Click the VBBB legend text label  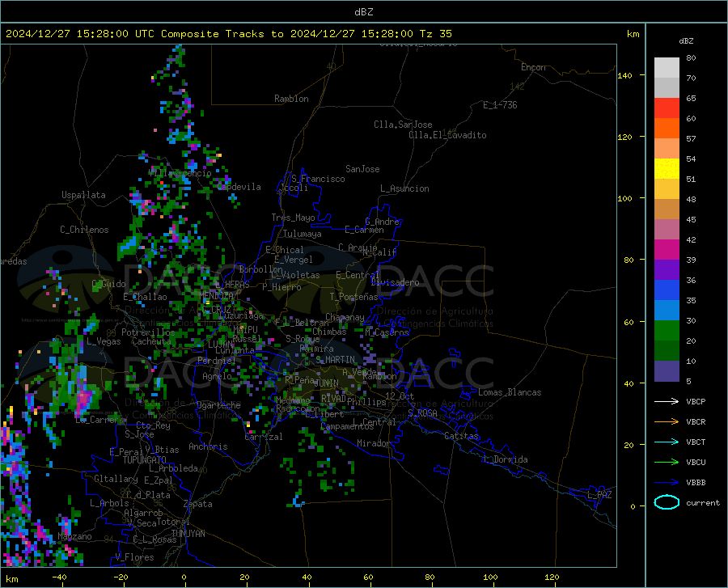[696, 483]
